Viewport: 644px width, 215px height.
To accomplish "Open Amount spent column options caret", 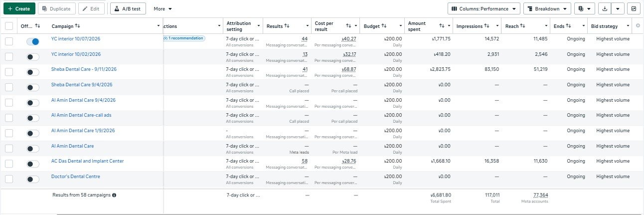I will coord(450,26).
